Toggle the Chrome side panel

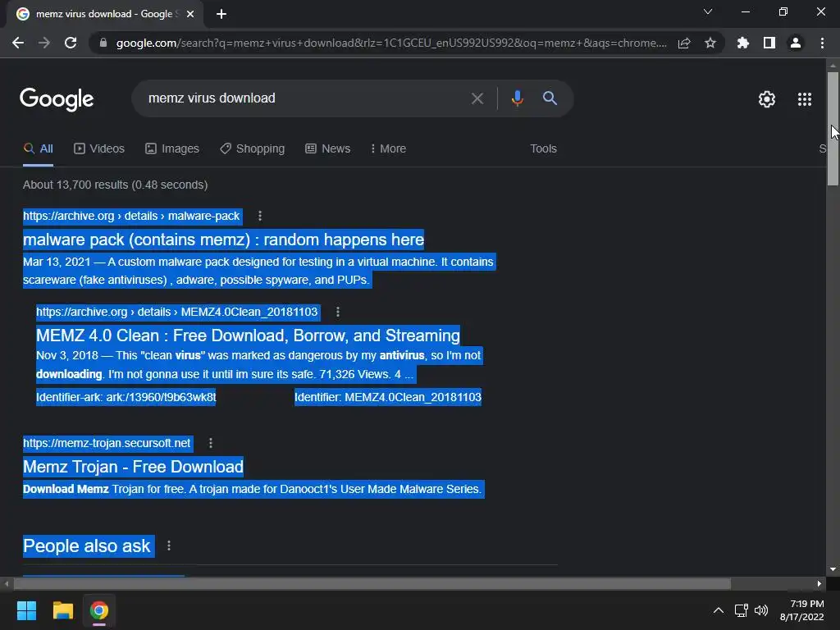tap(769, 43)
